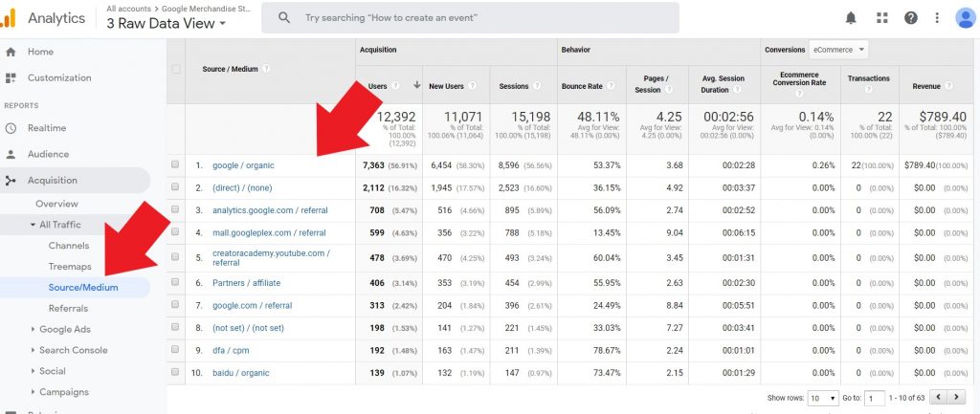Open the google / organic link
The width and height of the screenshot is (980, 414).
[x=243, y=165]
